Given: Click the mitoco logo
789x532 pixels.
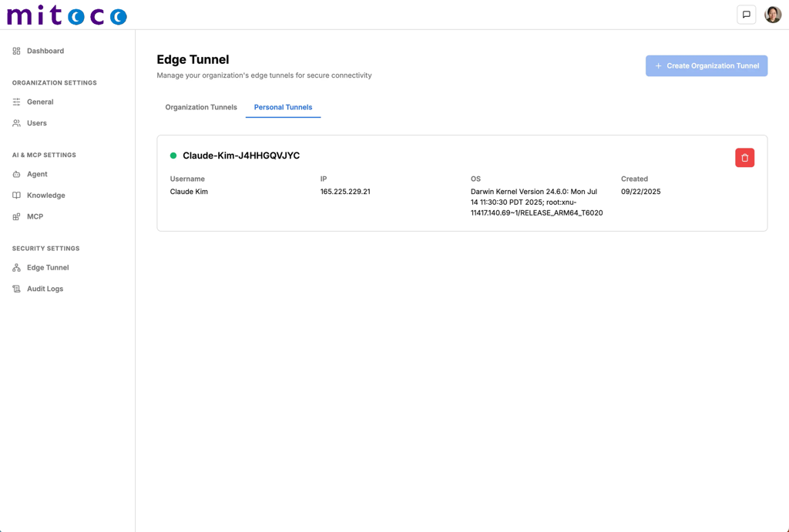Looking at the screenshot, I should point(66,15).
